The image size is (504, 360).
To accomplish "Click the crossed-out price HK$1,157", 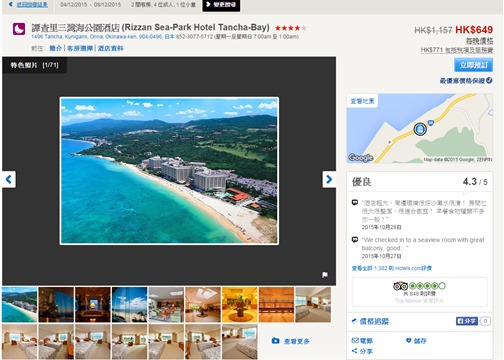I will [x=433, y=30].
